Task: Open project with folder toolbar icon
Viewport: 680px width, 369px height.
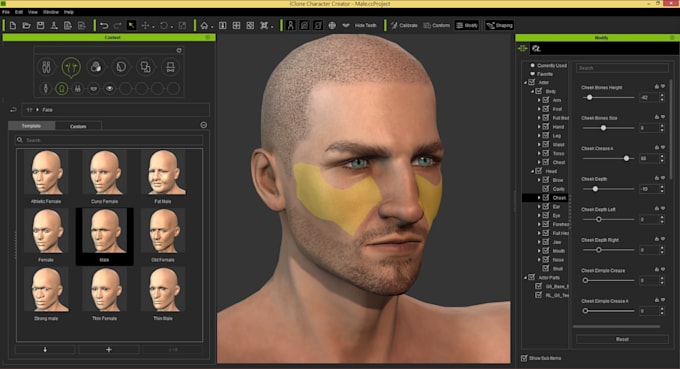Action: point(26,26)
